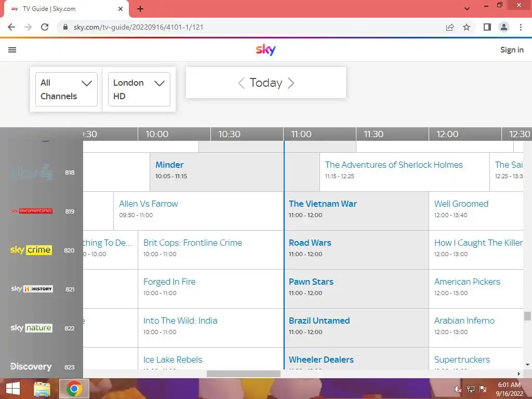Click the browser forward arrow
Viewport: 532px width, 399px height.
point(28,27)
